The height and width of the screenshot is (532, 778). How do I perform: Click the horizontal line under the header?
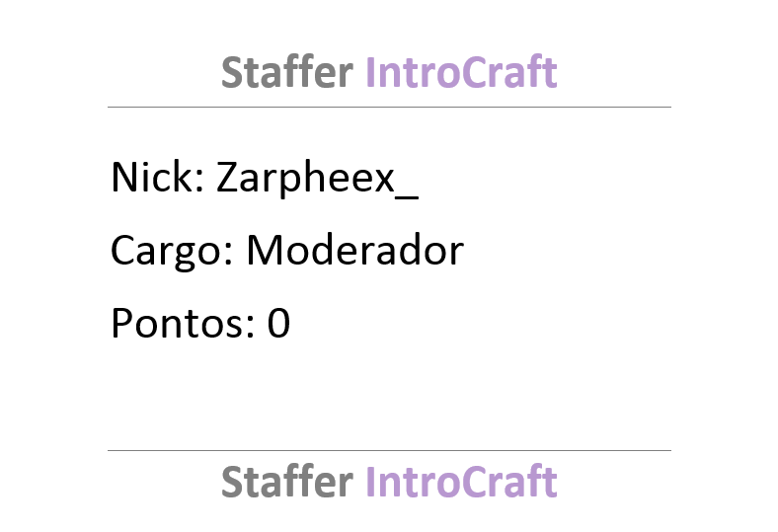pyautogui.click(x=389, y=107)
